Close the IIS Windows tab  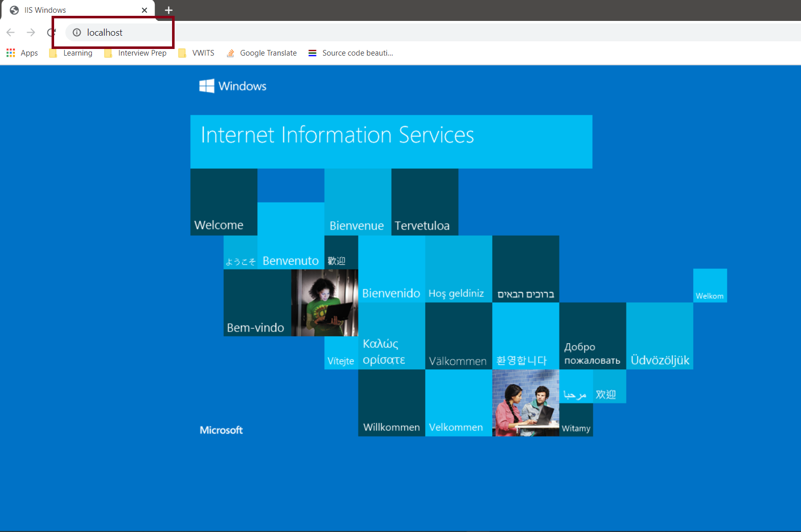coord(144,10)
